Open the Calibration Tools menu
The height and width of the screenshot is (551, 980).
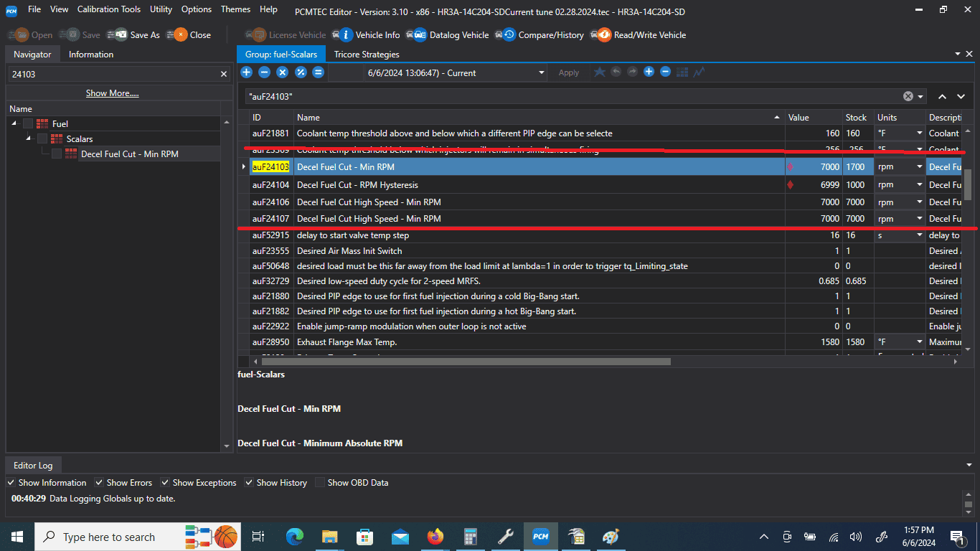click(109, 9)
